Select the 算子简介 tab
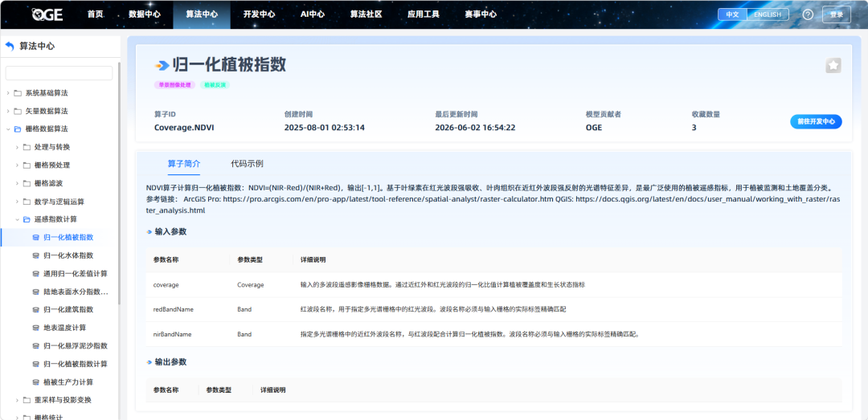The width and height of the screenshot is (868, 420). (x=184, y=164)
